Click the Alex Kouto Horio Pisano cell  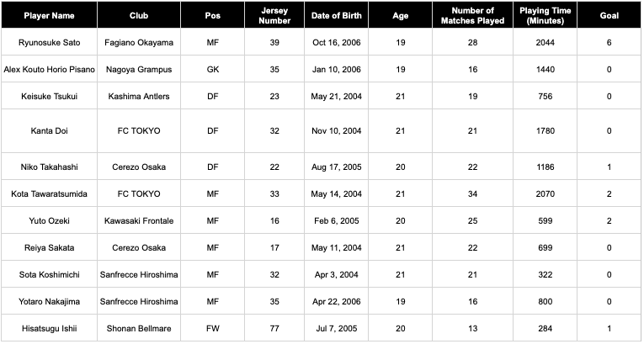point(49,70)
